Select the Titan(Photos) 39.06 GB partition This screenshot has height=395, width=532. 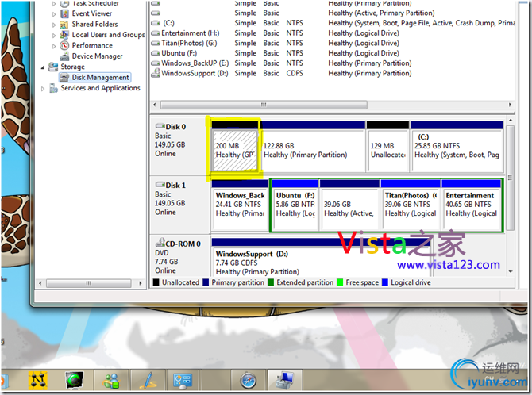411,205
